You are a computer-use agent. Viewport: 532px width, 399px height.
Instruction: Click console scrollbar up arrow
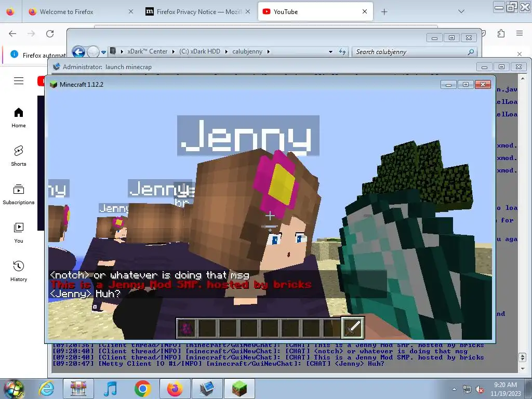pos(523,78)
